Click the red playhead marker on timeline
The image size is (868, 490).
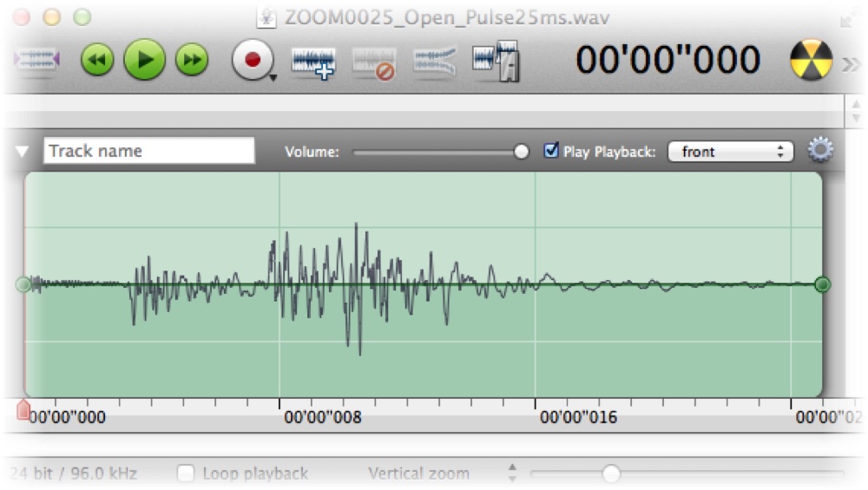23,410
